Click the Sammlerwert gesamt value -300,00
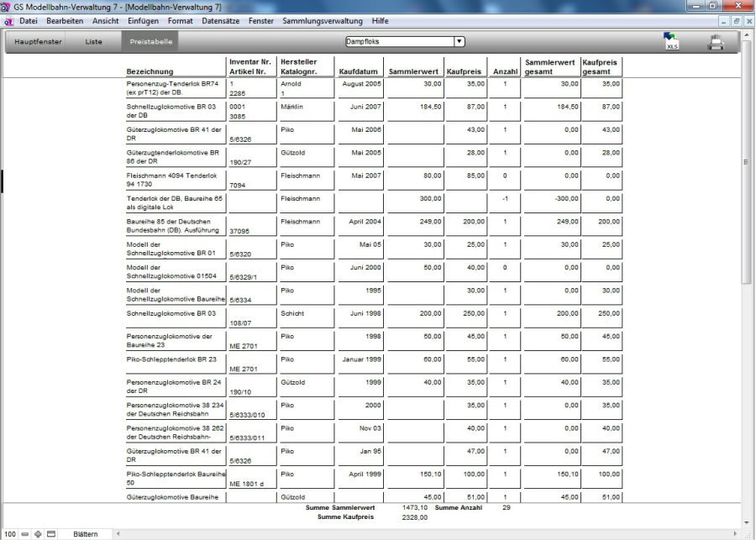 pos(565,199)
